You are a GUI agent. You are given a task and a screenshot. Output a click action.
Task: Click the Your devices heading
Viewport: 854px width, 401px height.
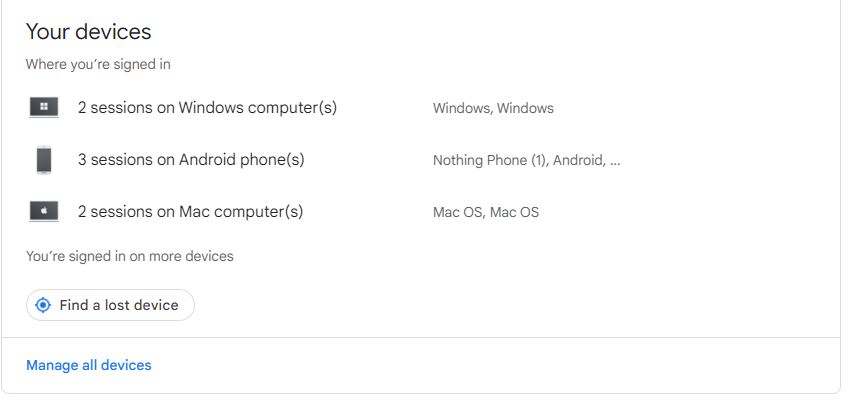89,32
